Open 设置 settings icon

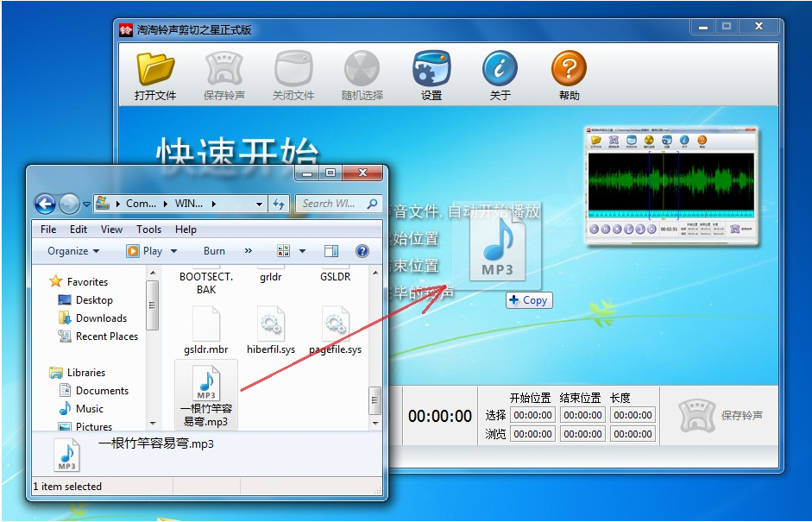click(x=431, y=69)
